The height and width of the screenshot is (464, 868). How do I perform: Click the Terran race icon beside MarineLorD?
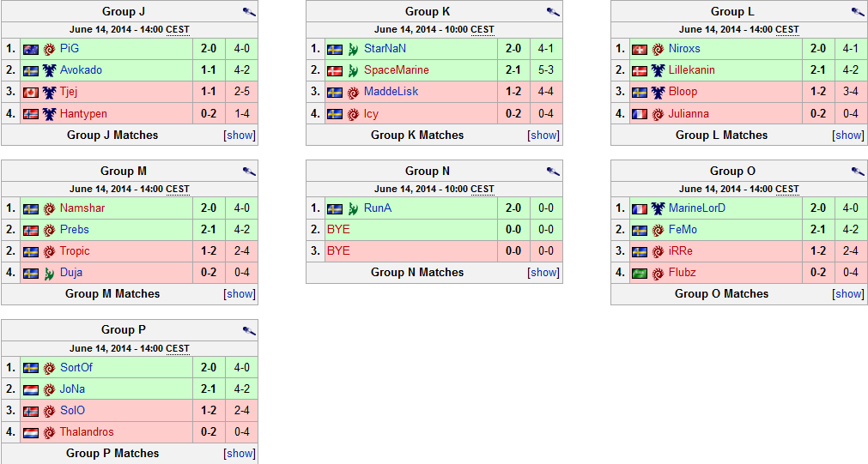tap(658, 208)
